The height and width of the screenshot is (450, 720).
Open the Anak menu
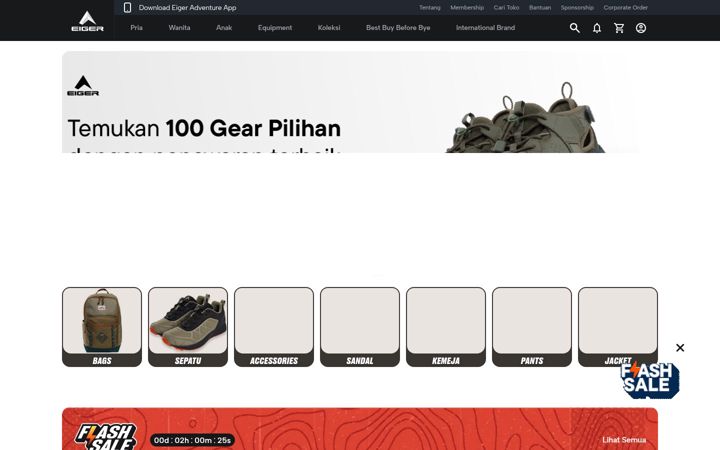click(224, 28)
